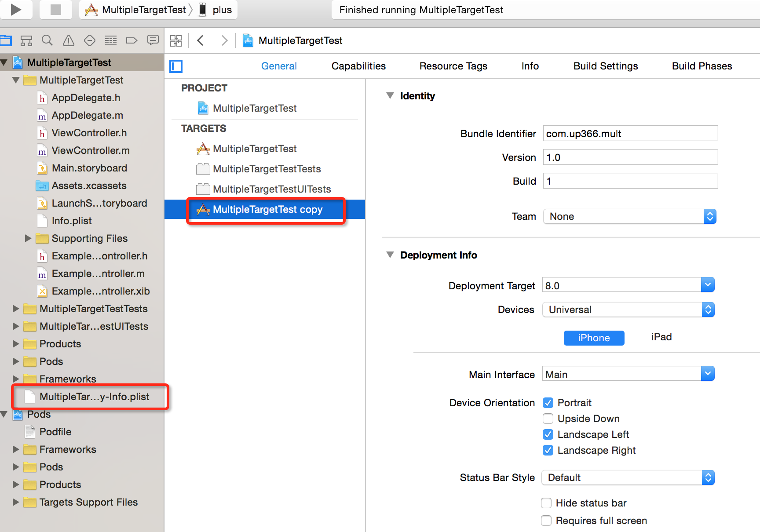Toggle the Landscape Left checkbox

tap(548, 434)
